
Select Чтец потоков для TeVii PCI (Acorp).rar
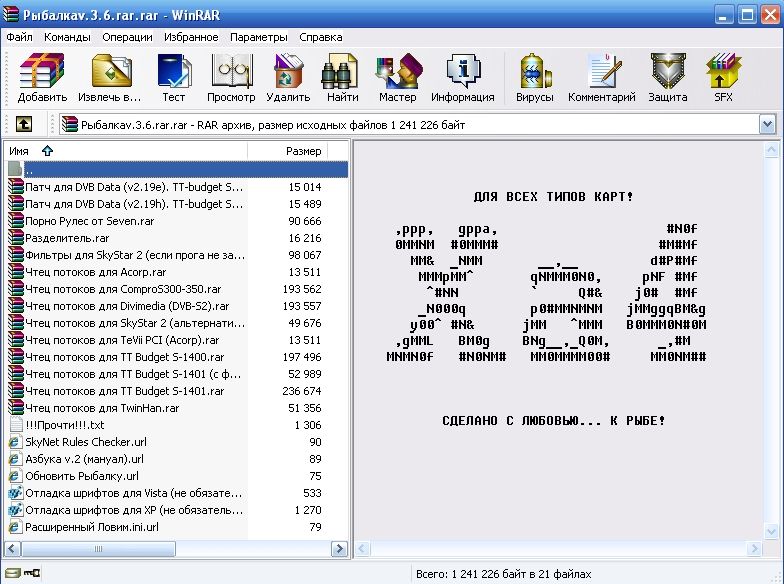(122, 340)
